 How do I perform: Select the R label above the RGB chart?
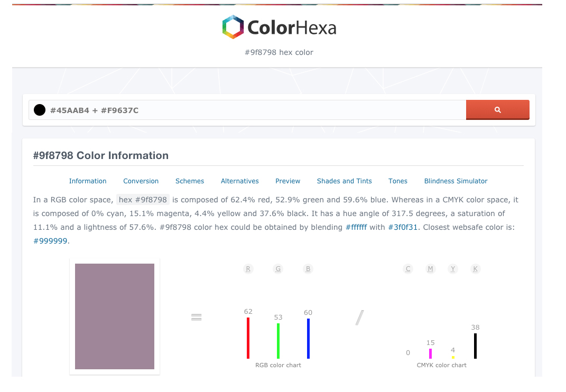tap(248, 268)
